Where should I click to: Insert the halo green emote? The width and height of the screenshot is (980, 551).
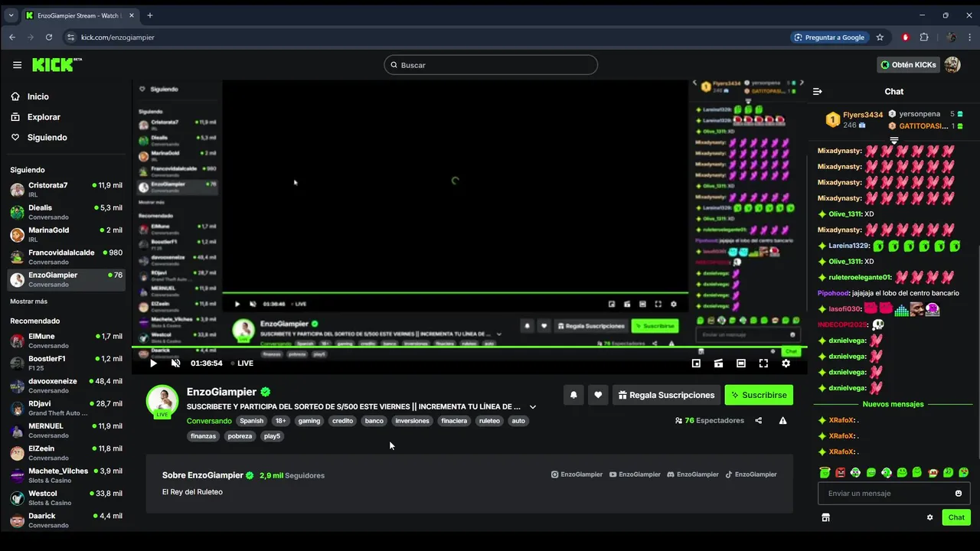coord(825,472)
